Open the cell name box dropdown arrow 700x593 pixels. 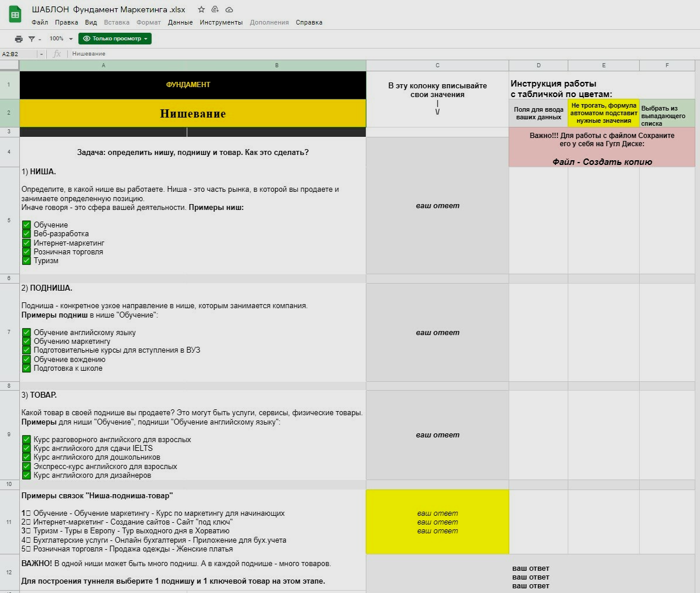pos(41,54)
